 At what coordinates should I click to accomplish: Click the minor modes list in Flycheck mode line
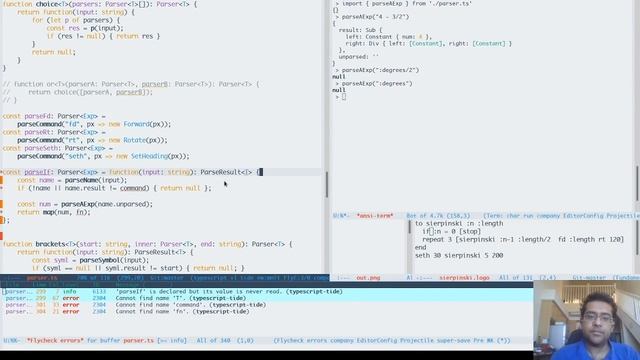pyautogui.click(x=392, y=340)
